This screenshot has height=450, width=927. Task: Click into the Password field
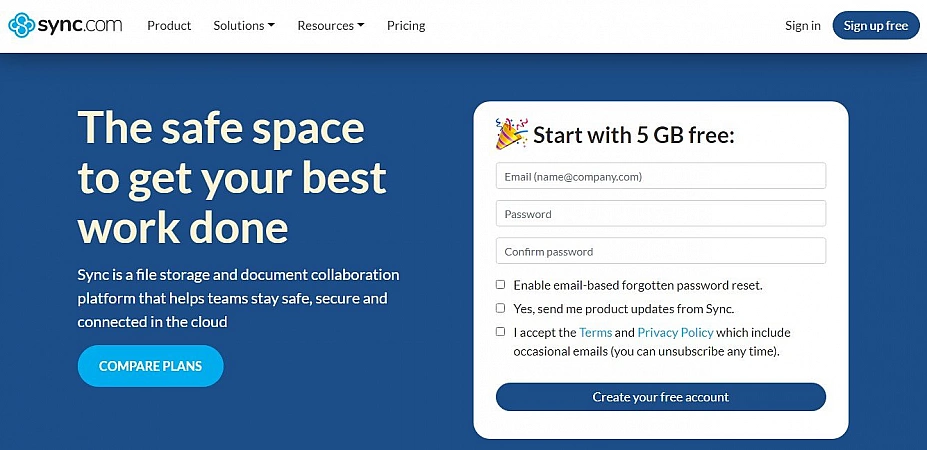coord(660,214)
